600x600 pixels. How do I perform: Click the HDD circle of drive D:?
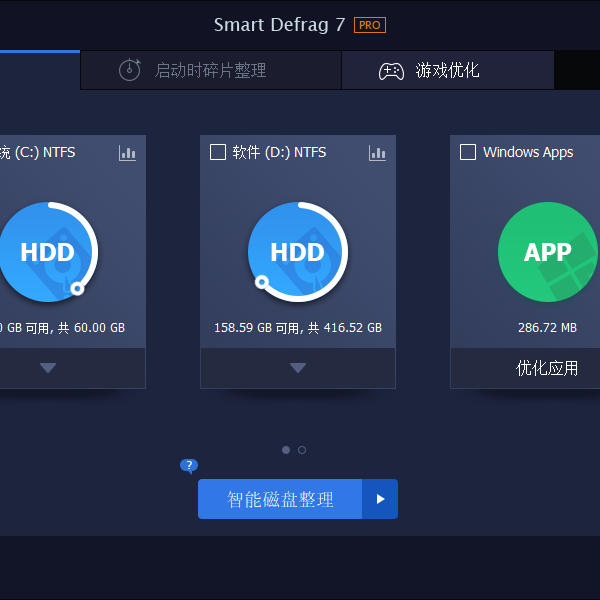[x=298, y=252]
